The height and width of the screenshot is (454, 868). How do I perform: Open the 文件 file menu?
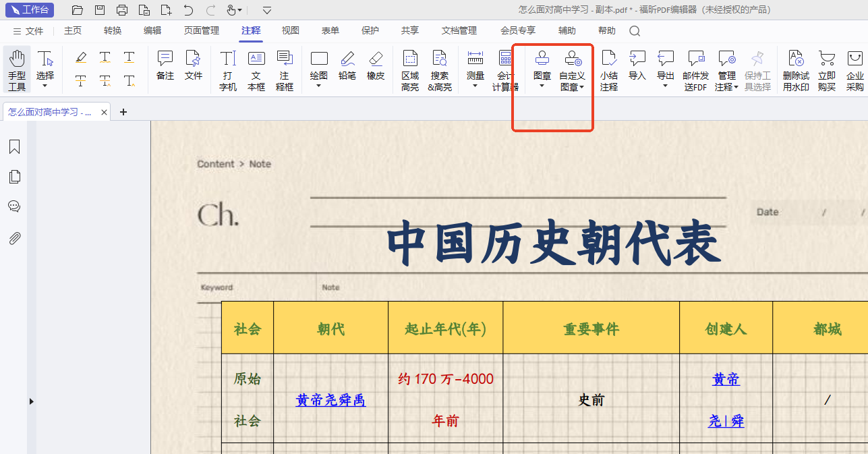(x=28, y=31)
